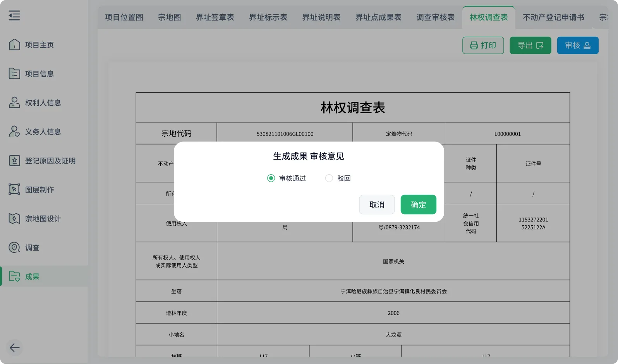Open the 界址说明表 tab
The width and height of the screenshot is (618, 364).
coord(321,17)
